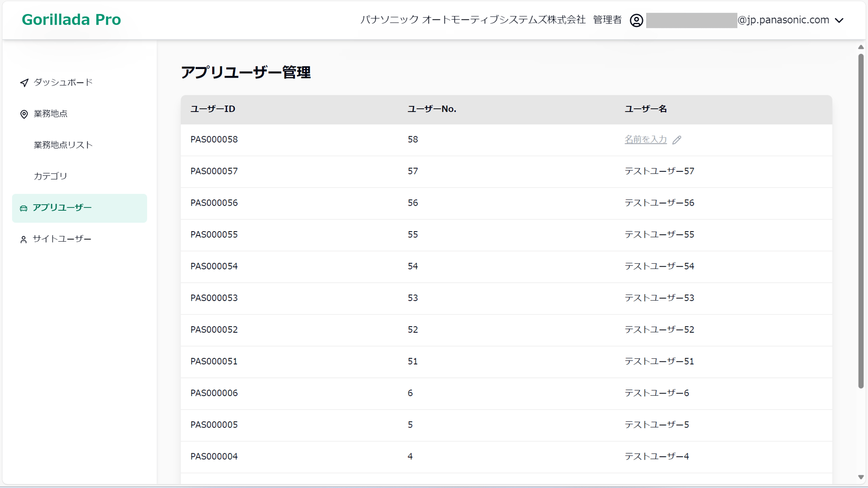
Task: Click user number 51 cell
Action: pyautogui.click(x=413, y=361)
